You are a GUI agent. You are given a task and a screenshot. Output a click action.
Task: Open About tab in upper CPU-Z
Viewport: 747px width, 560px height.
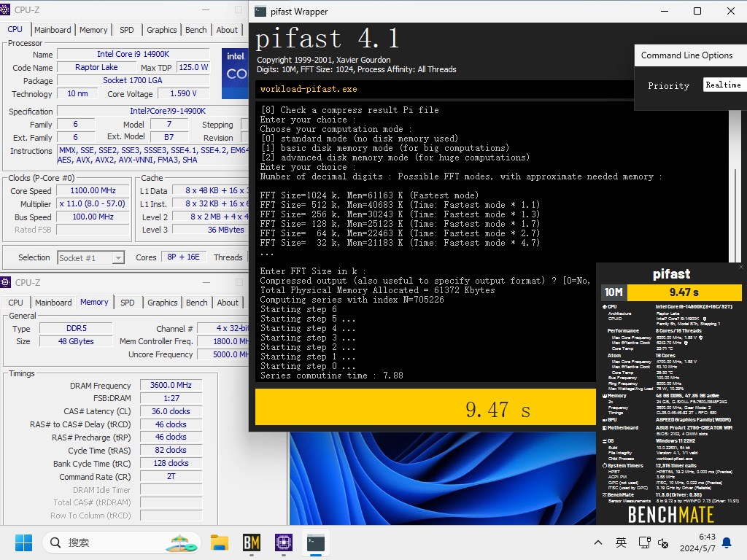click(x=227, y=30)
